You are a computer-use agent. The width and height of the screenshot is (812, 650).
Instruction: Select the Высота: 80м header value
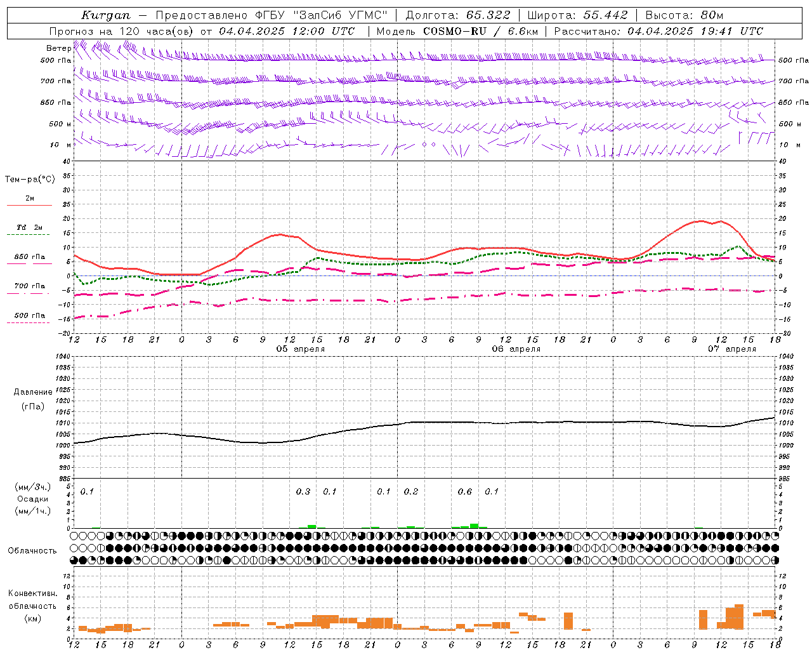pyautogui.click(x=684, y=15)
